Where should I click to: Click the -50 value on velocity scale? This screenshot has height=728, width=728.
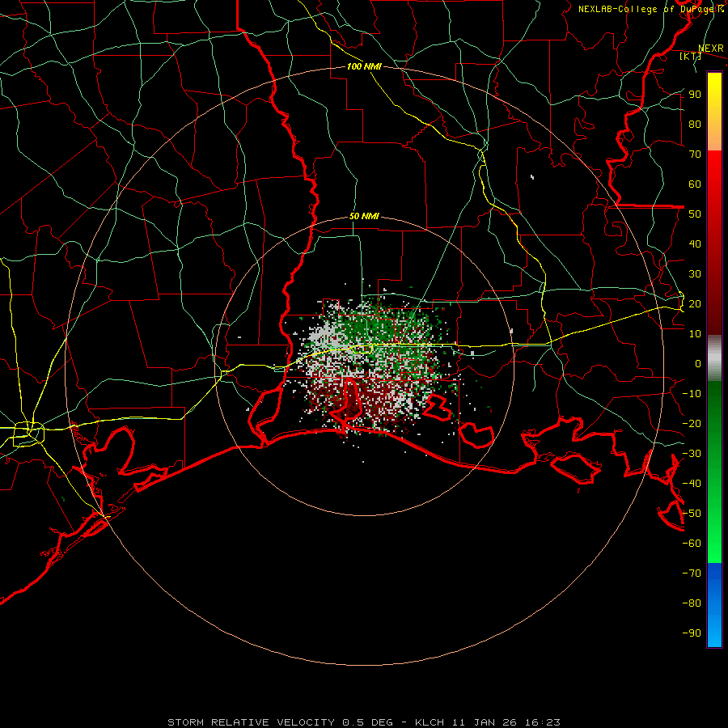[x=692, y=514]
